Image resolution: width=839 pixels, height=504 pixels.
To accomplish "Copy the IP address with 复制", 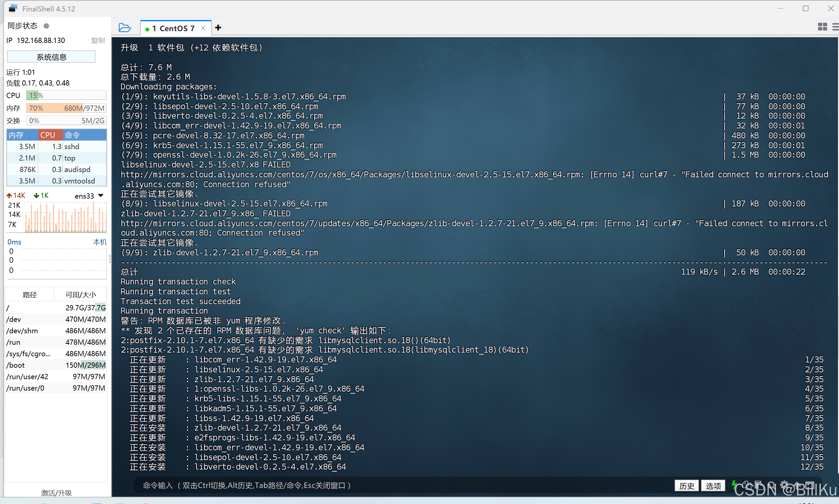I will pyautogui.click(x=98, y=40).
